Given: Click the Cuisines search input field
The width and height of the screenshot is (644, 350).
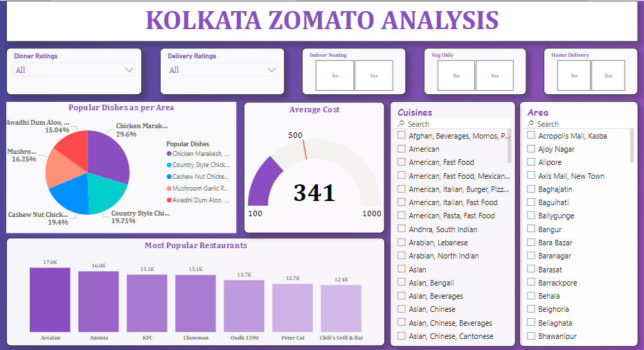Looking at the screenshot, I should [x=454, y=124].
